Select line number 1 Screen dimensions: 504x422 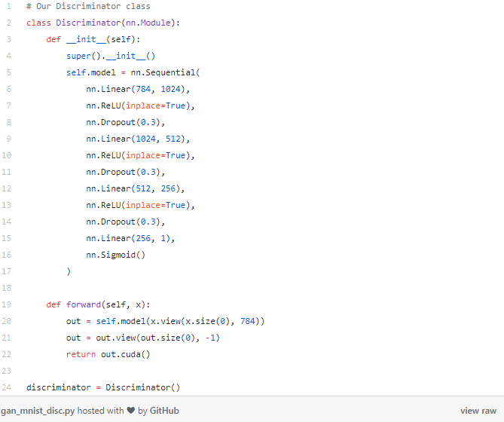click(9, 7)
